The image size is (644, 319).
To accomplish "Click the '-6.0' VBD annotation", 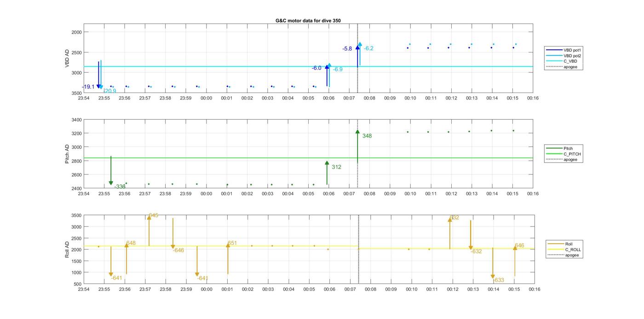I will [x=316, y=68].
